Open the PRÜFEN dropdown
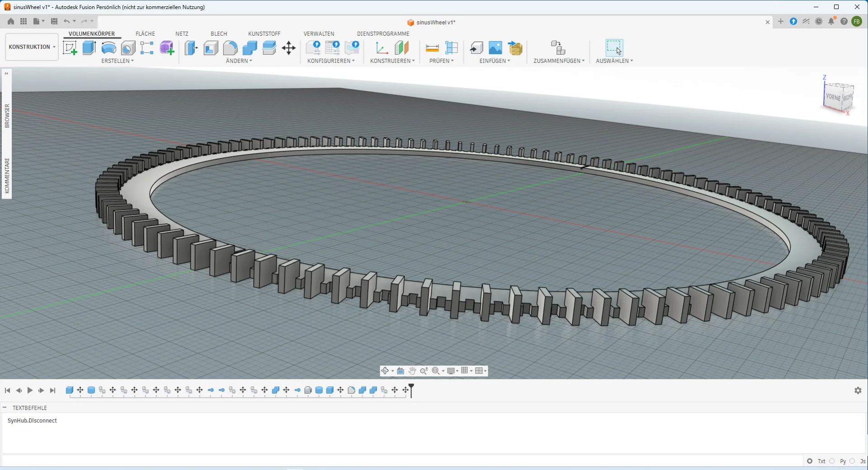868x470 pixels. point(442,61)
